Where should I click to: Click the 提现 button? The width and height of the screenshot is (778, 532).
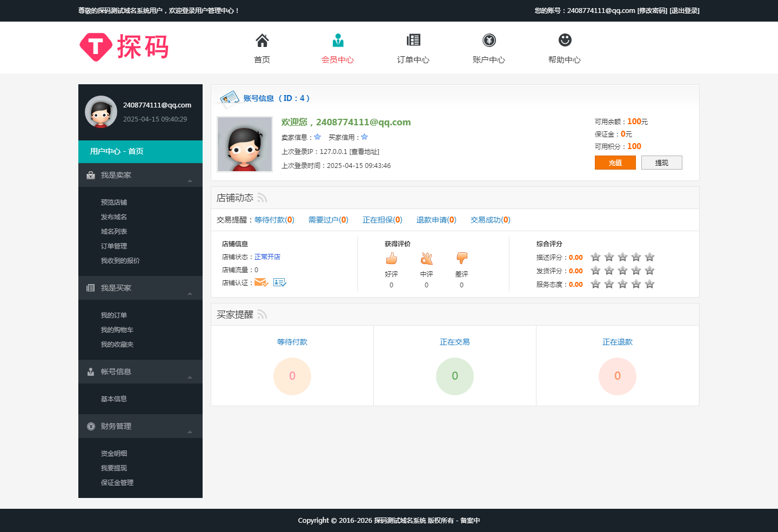(x=662, y=163)
